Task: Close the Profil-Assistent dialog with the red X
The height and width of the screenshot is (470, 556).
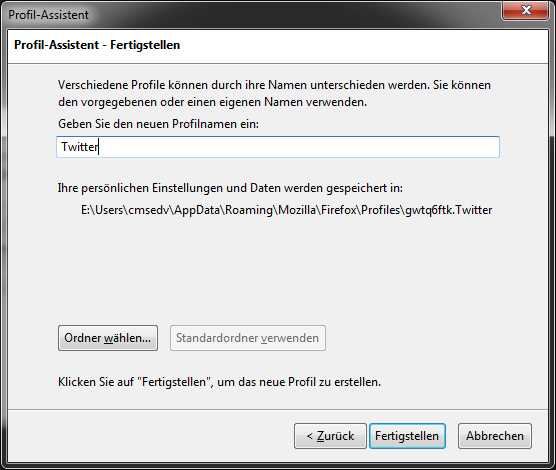Action: (526, 10)
